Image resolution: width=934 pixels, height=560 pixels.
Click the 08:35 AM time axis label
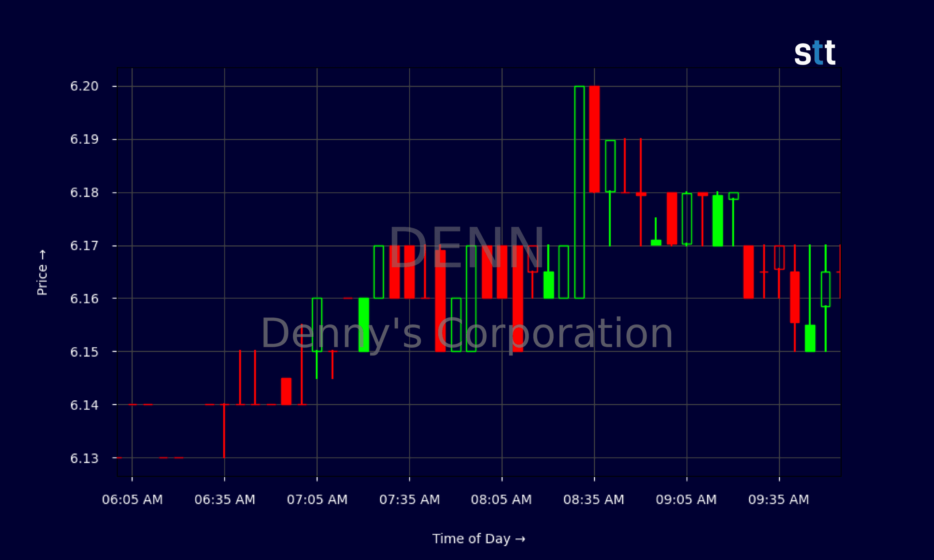point(594,499)
